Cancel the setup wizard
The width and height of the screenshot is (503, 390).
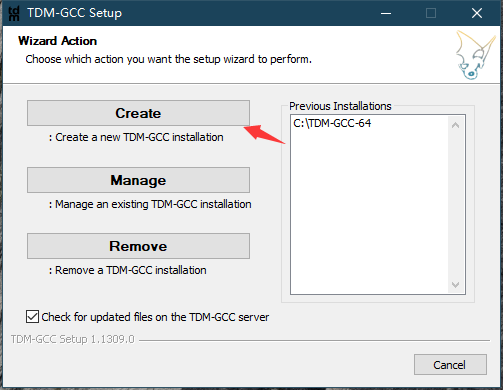pos(450,365)
